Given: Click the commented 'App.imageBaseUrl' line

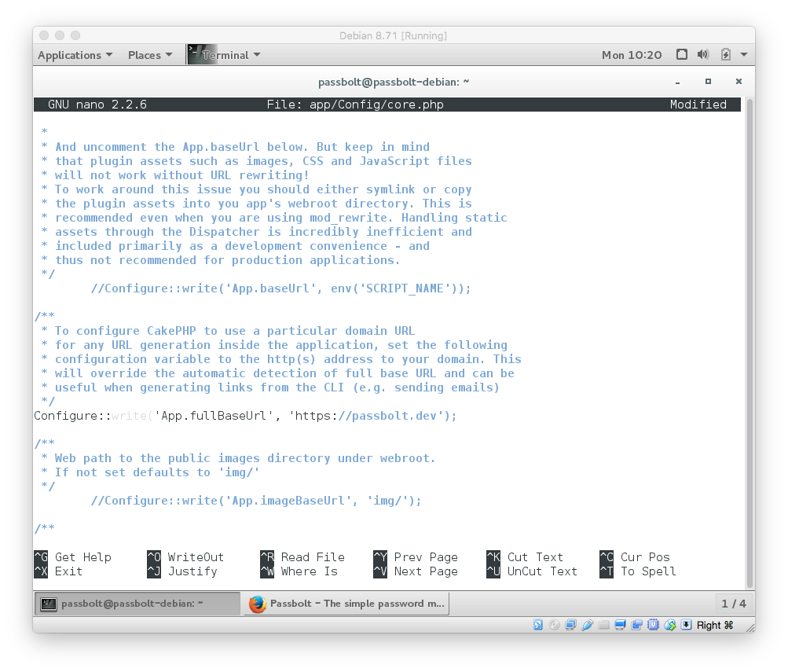Looking at the screenshot, I should pos(256,501).
